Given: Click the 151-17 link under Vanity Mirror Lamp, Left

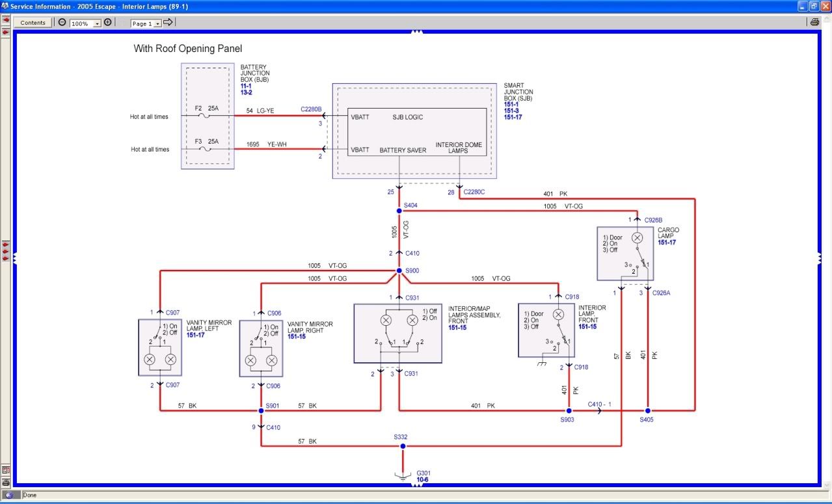Looking at the screenshot, I should click(196, 335).
